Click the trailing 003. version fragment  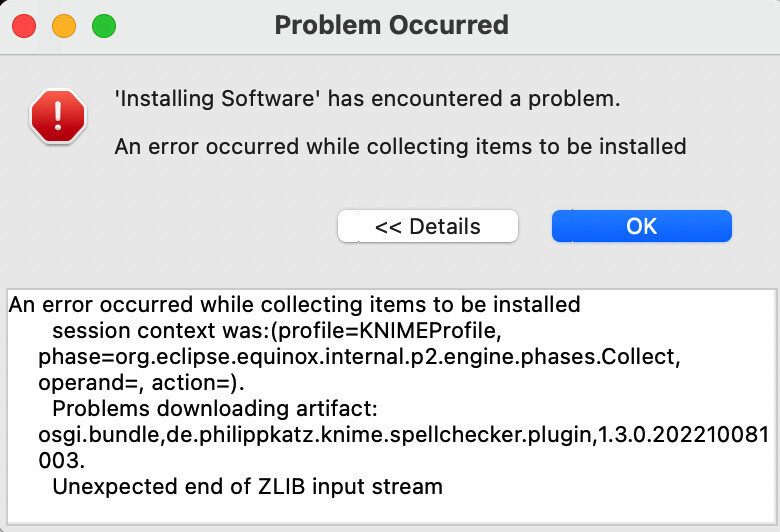click(62, 461)
